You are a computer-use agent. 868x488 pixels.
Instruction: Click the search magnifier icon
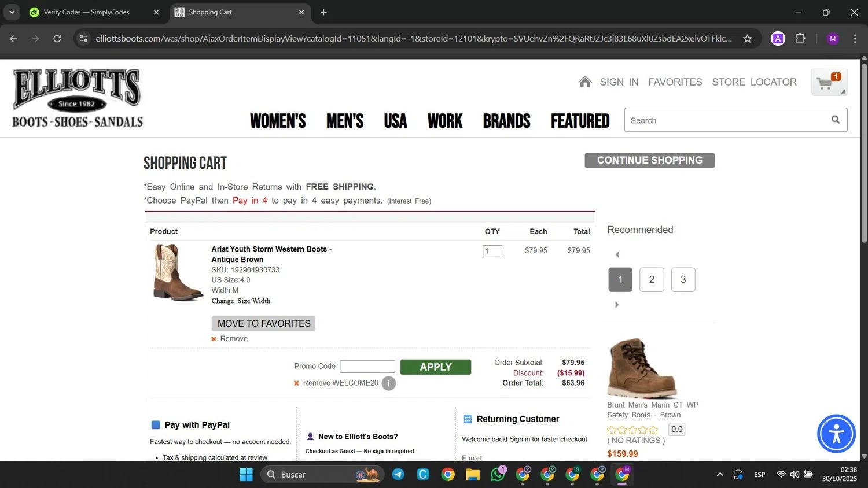(x=836, y=120)
